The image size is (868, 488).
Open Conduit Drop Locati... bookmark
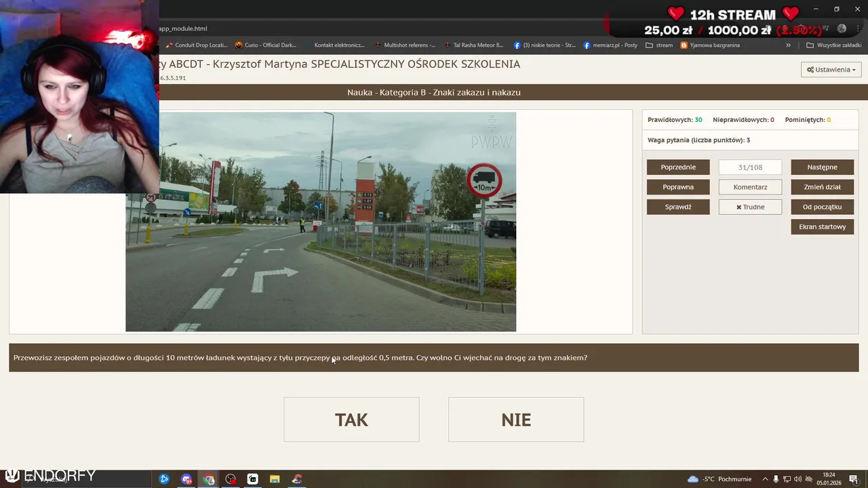tap(196, 45)
